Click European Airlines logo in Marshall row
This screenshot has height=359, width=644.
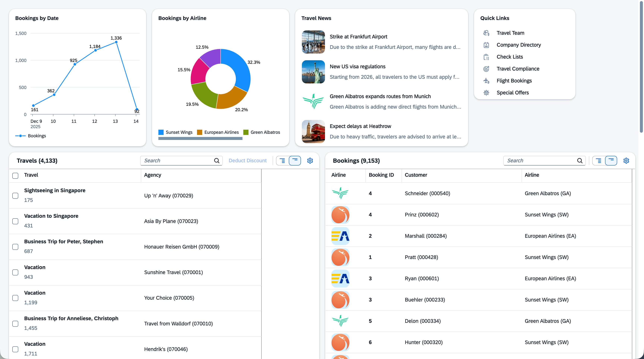coord(340,236)
